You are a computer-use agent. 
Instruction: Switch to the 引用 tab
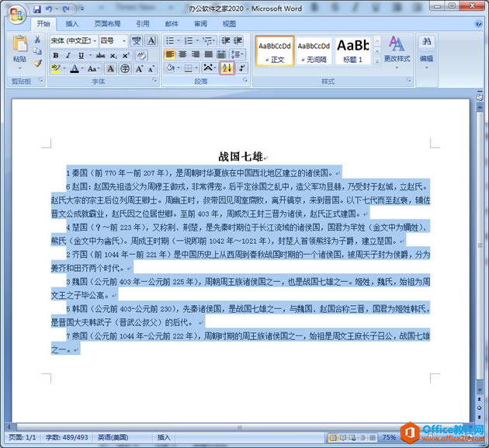tap(143, 24)
